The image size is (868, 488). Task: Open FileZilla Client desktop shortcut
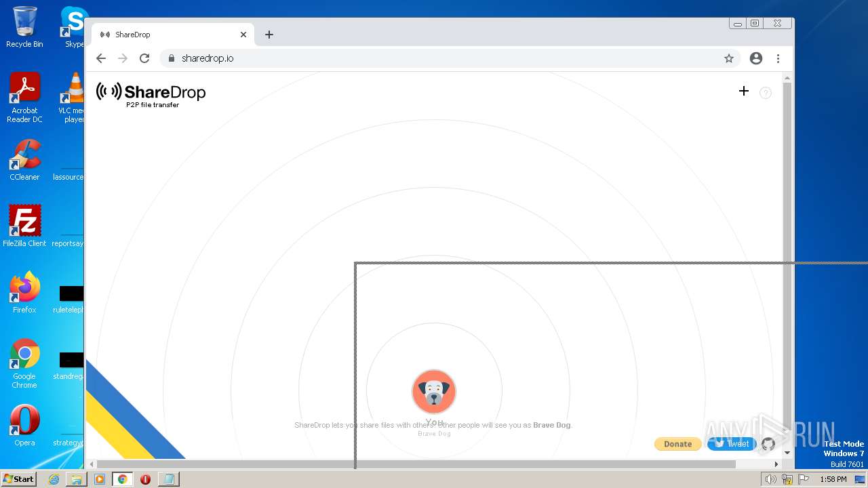(24, 226)
